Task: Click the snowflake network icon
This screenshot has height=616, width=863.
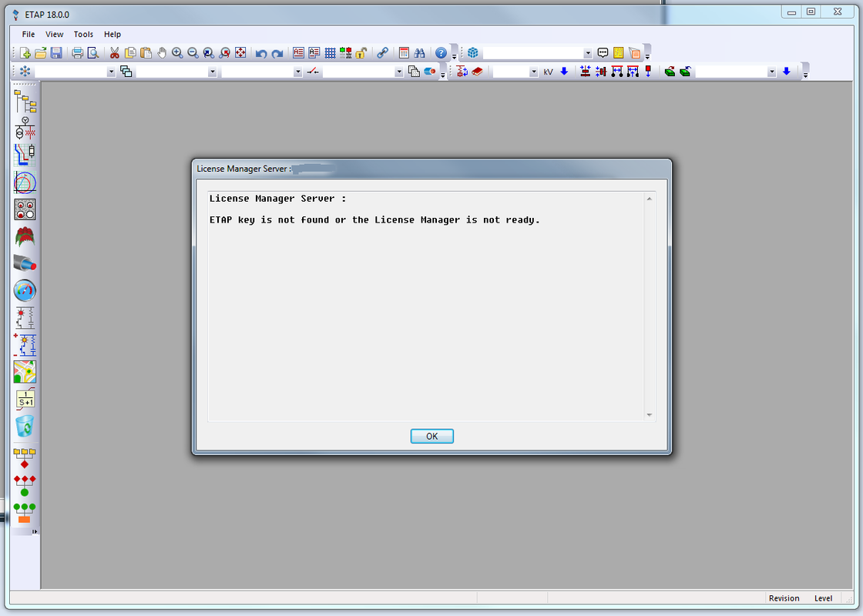Action: pyautogui.click(x=25, y=72)
